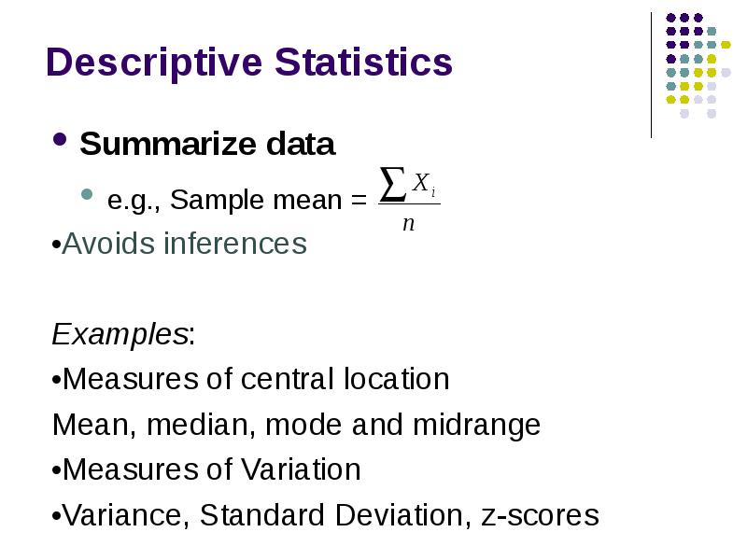Click the small bullet before Avoids inferences

(56, 245)
